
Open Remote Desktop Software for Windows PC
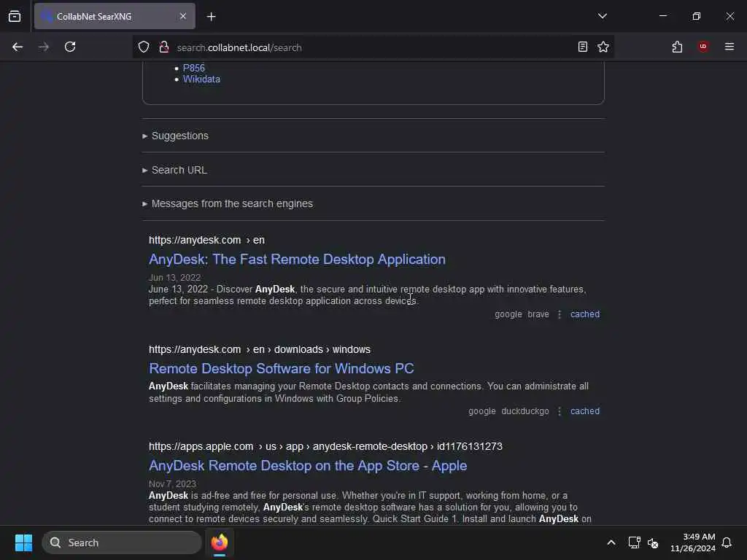coord(282,368)
